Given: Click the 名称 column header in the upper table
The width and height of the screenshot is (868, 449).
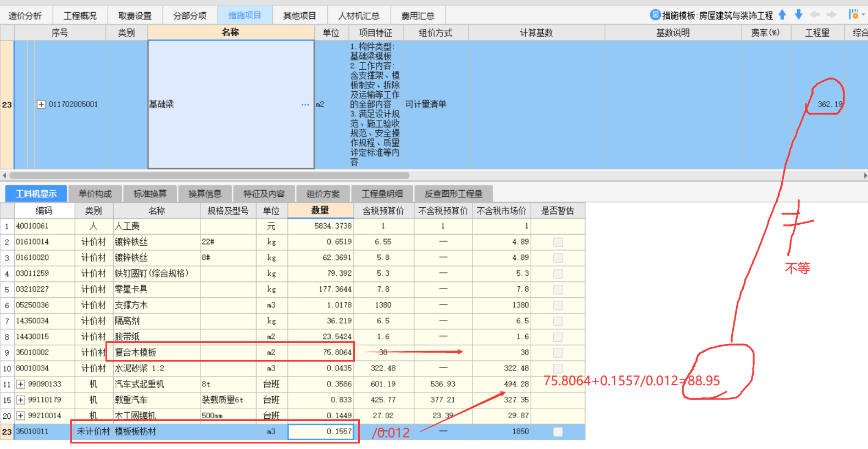Looking at the screenshot, I should coord(231,32).
